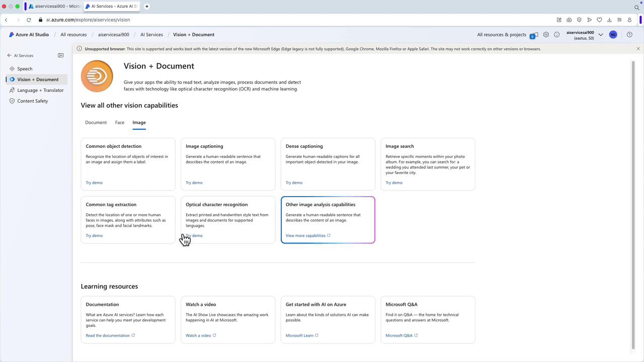Click the Azure AI Studio logo
This screenshot has width=644, height=362.
pyautogui.click(x=12, y=35)
